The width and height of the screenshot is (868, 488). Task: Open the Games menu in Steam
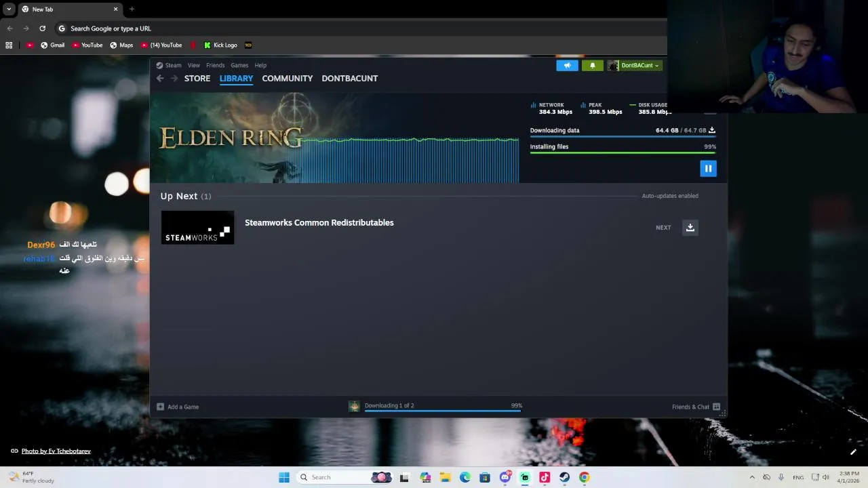(x=239, y=66)
